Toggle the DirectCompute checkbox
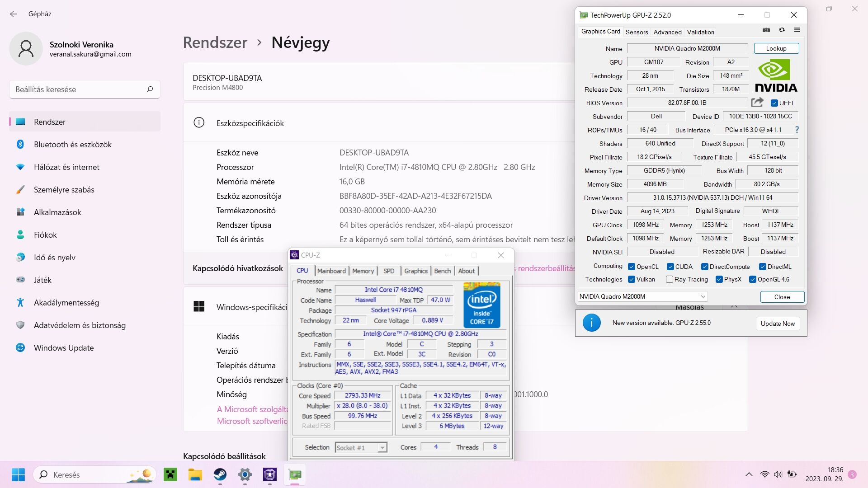The image size is (868, 488). tap(704, 267)
